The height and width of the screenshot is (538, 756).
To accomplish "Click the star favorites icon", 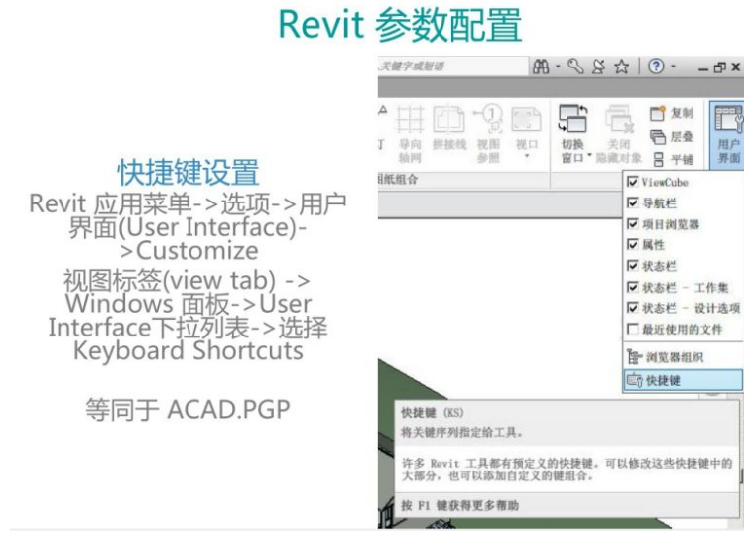I will click(x=621, y=67).
